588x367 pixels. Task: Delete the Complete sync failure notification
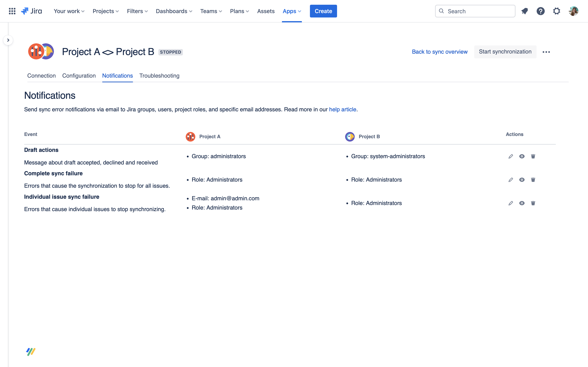click(533, 180)
